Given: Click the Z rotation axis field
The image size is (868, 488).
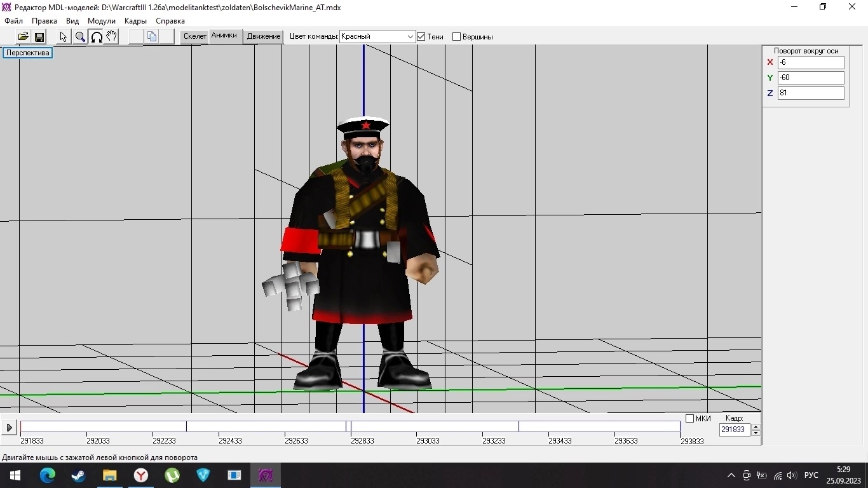Looking at the screenshot, I should 811,93.
